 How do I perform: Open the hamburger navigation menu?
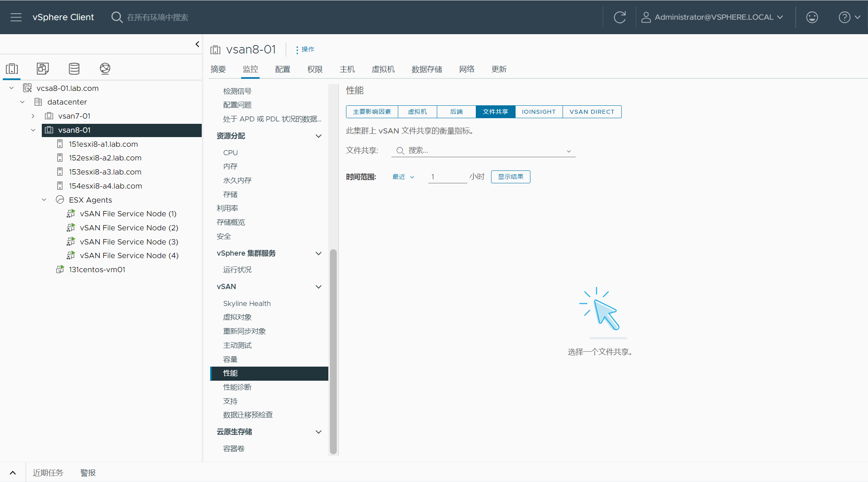click(x=16, y=17)
